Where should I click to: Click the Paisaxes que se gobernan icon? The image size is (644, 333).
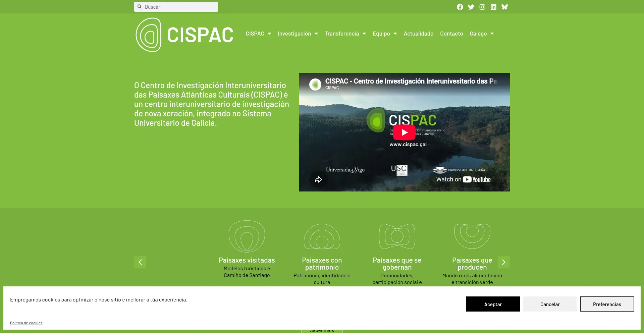click(397, 236)
